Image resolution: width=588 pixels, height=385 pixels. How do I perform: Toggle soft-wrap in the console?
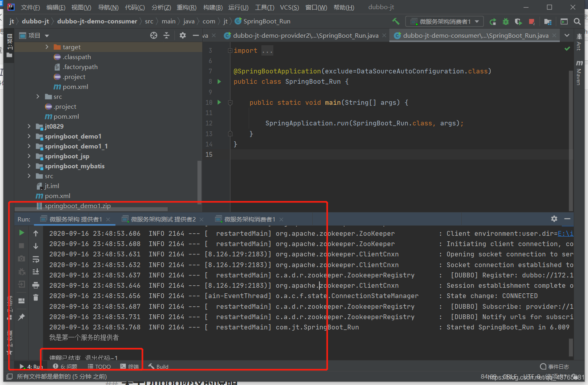tap(36, 259)
